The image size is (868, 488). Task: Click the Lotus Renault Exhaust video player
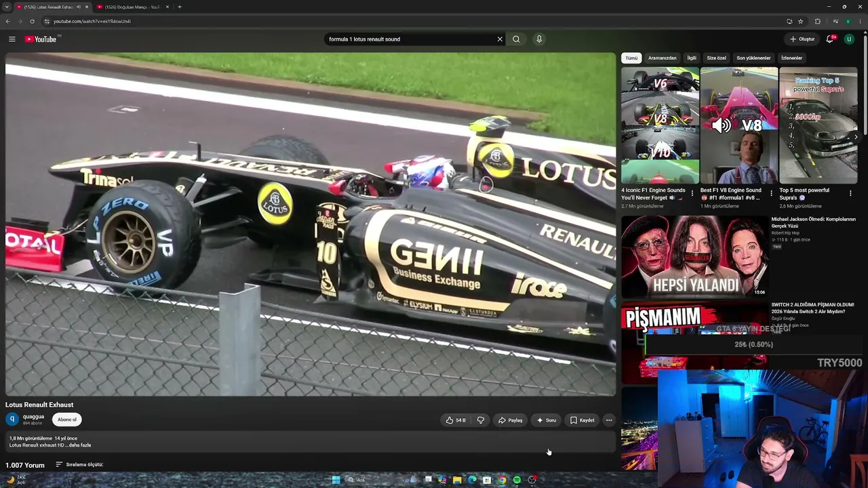[311, 224]
